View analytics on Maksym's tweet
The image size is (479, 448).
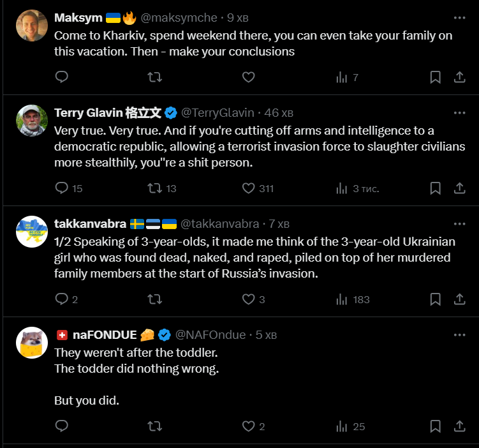point(342,77)
